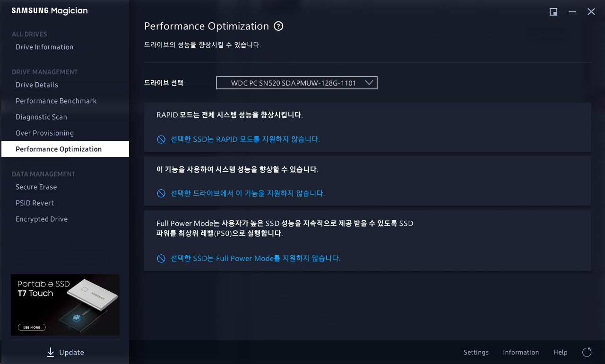
Task: Click the Performance Optimization page title
Action: 207,26
